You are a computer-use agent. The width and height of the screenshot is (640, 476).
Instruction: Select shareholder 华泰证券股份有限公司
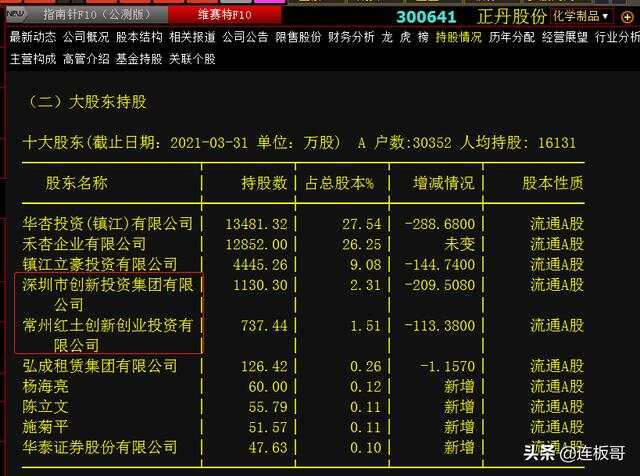coord(100,448)
